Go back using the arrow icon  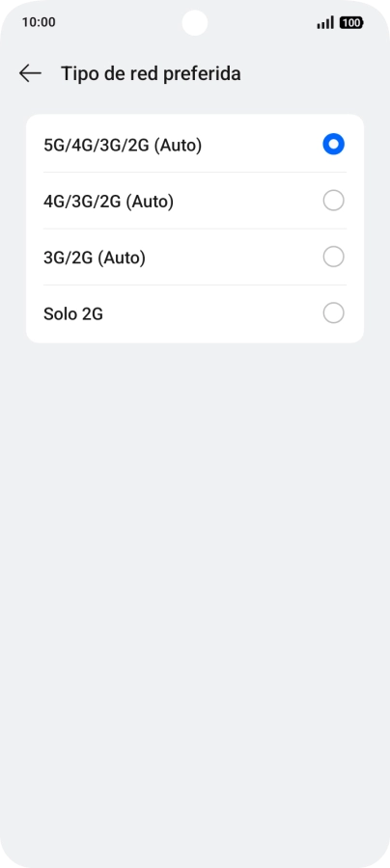pos(30,73)
